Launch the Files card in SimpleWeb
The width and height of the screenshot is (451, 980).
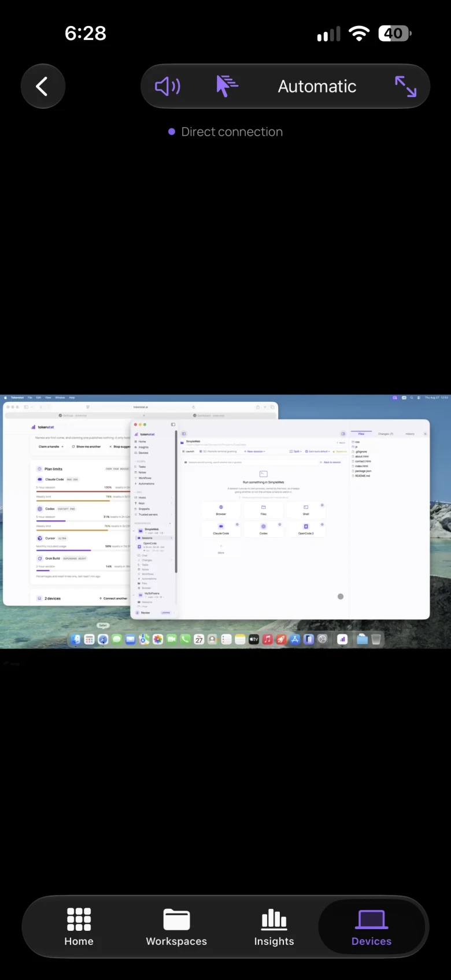263,510
